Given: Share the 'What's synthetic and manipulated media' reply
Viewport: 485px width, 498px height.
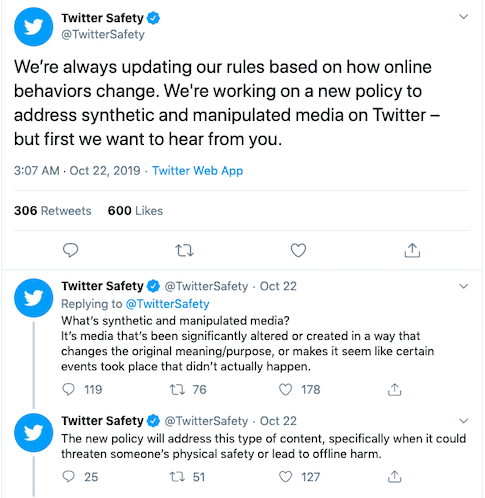Looking at the screenshot, I should point(395,389).
